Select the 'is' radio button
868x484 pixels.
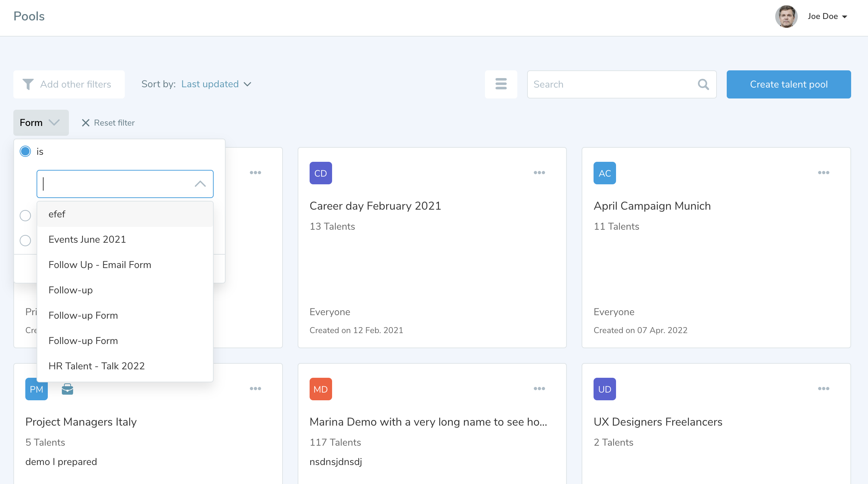pos(25,151)
